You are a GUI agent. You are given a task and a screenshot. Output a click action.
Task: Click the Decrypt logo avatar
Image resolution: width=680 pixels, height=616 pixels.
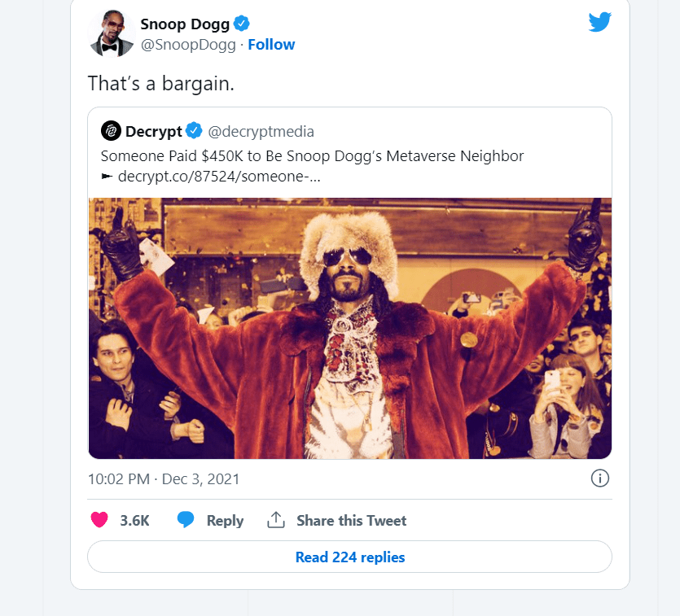pyautogui.click(x=111, y=131)
